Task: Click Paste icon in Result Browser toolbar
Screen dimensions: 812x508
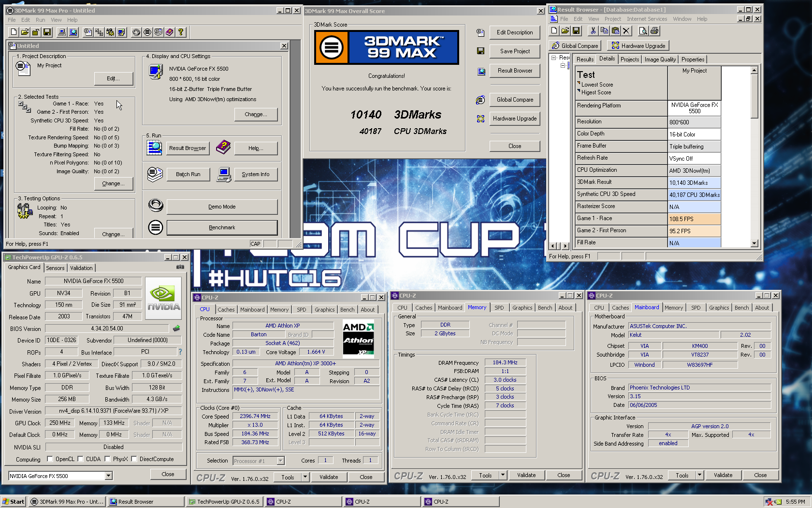Action: 615,30
